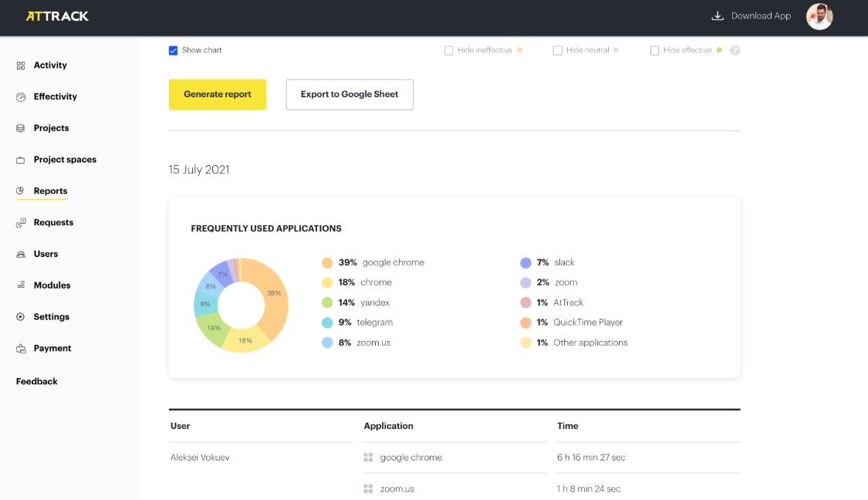The image size is (868, 500).
Task: Click the slack blue legend dot
Action: pos(525,263)
